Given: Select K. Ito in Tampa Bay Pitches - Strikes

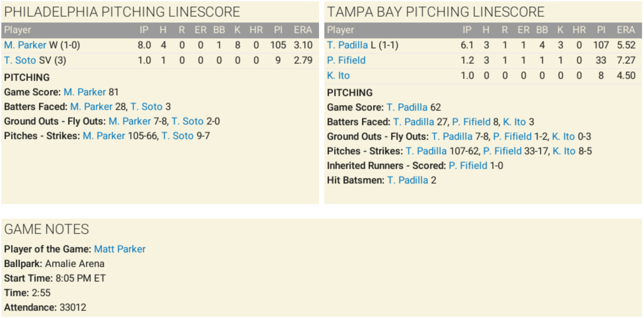Looking at the screenshot, I should [x=564, y=151].
